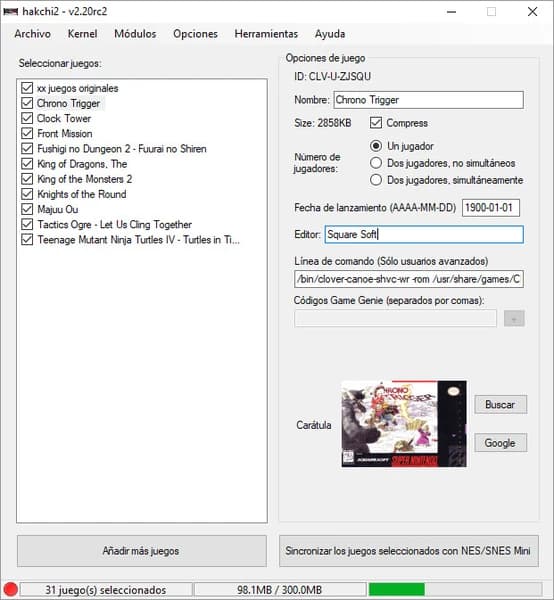Open the Herramientas menu
The height and width of the screenshot is (600, 554).
tap(266, 34)
